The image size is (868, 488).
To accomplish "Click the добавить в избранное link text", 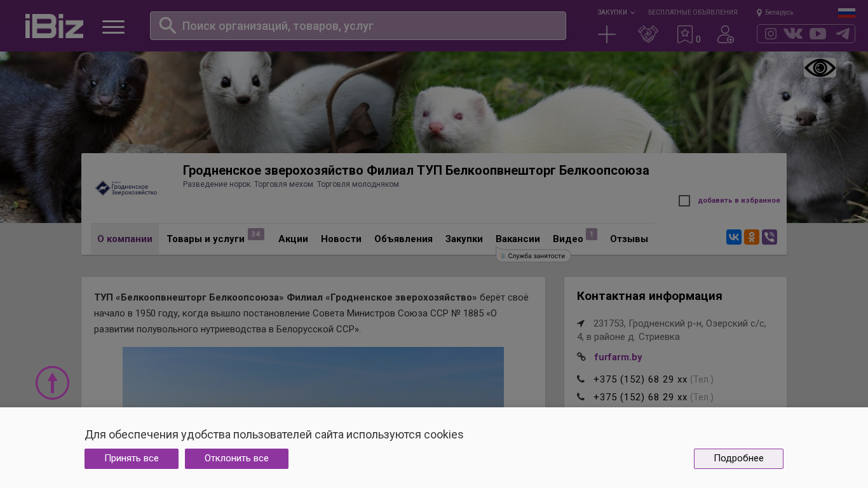I will coord(739,201).
